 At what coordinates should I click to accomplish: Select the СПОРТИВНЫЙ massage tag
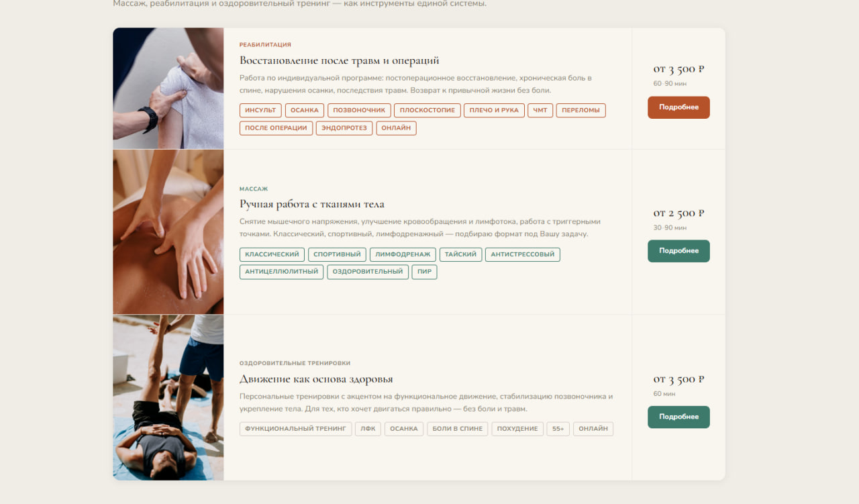(338, 254)
